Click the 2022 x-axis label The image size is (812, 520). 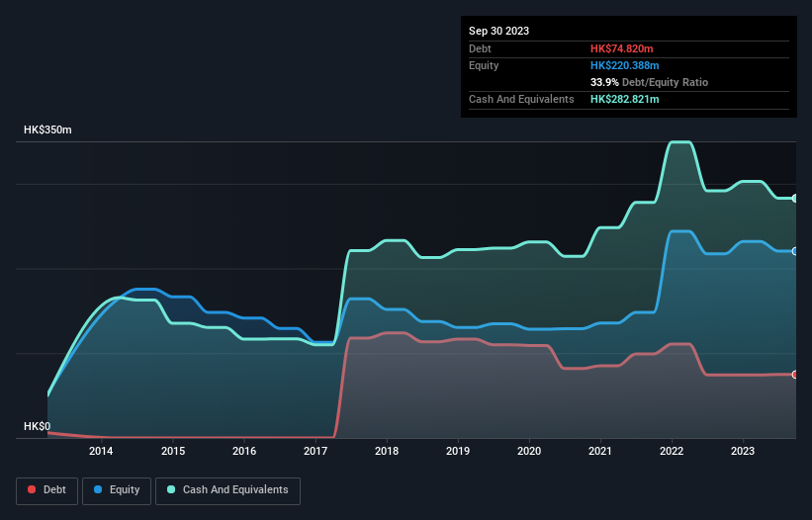click(672, 451)
